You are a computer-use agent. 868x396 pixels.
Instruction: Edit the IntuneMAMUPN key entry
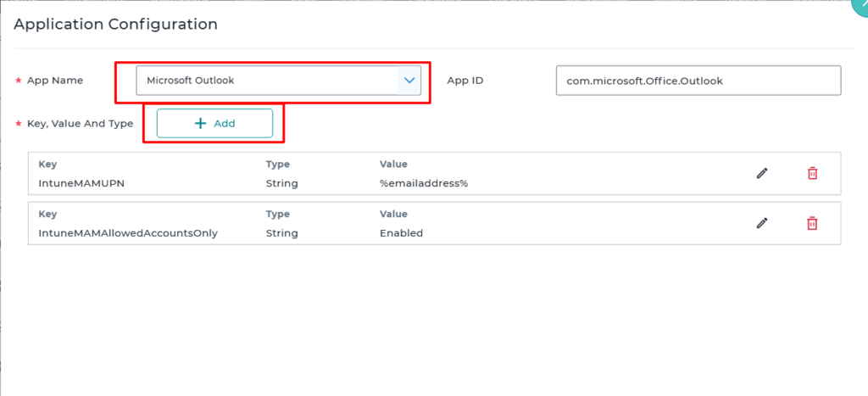(x=762, y=173)
